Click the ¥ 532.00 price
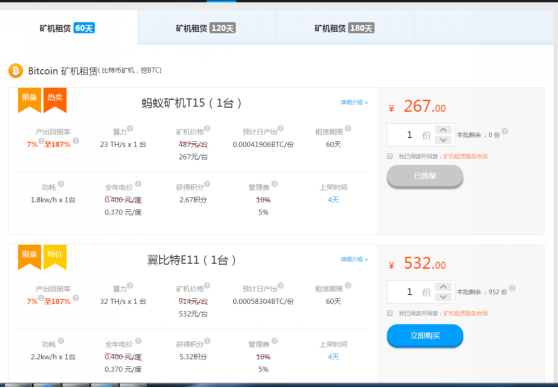This screenshot has height=388, width=558. (417, 263)
